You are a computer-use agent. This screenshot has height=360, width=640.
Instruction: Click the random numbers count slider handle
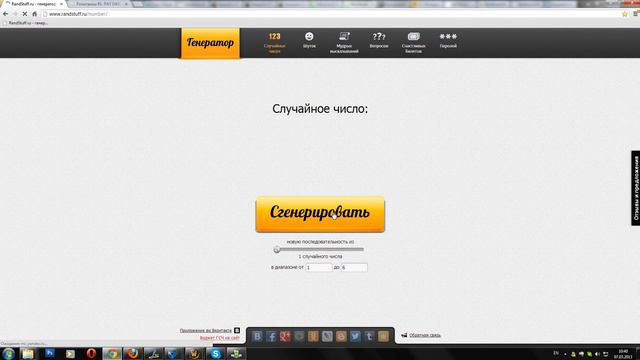click(x=277, y=249)
